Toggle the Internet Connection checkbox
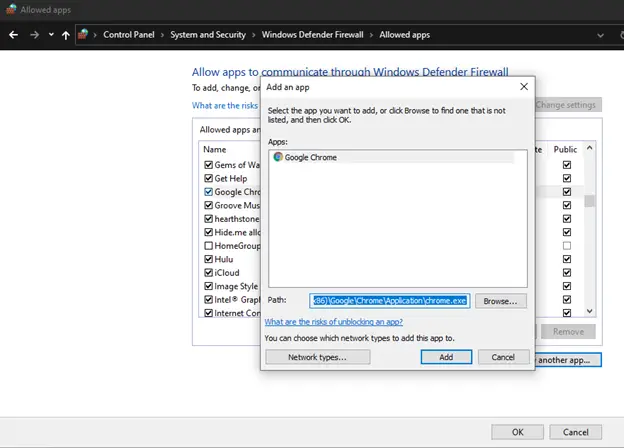 209,313
